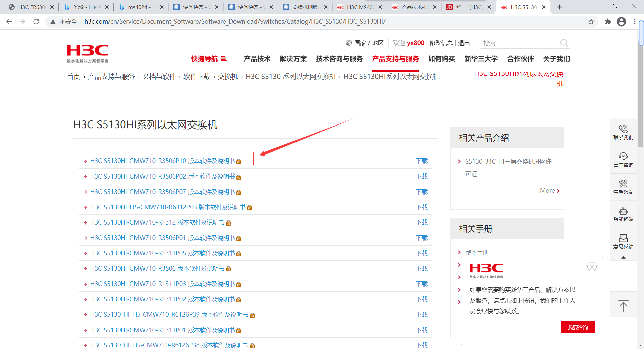Click 下载 for the R3506P02 version

click(422, 176)
